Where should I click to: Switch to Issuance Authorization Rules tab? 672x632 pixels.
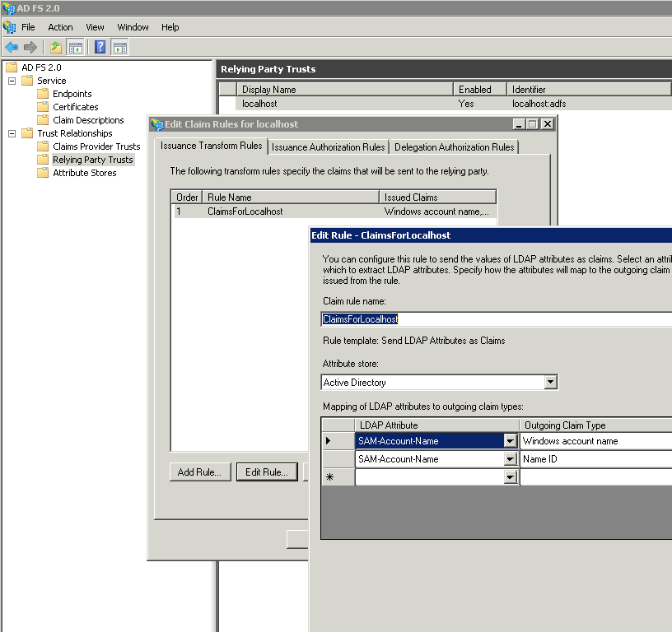pyautogui.click(x=328, y=147)
